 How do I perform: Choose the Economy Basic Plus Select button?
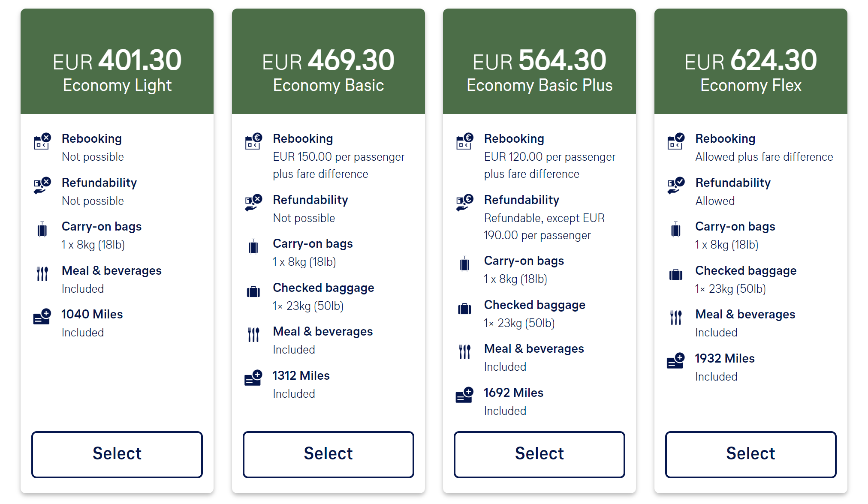click(x=539, y=454)
